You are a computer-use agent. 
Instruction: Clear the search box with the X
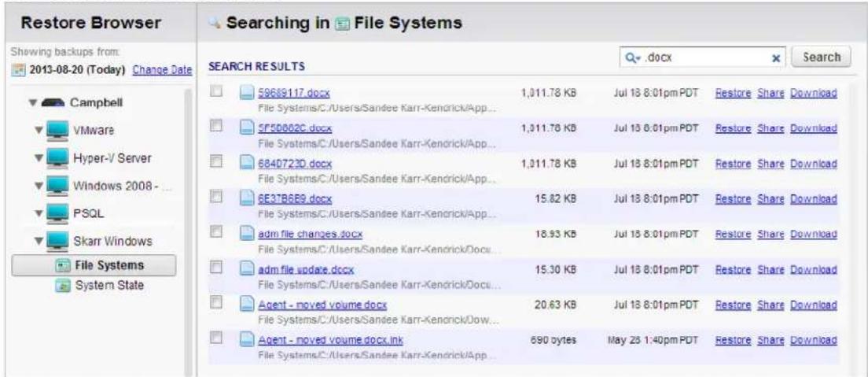click(775, 57)
